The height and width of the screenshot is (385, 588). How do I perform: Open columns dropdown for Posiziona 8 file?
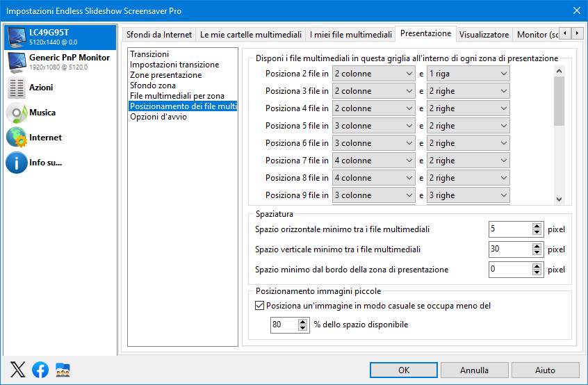[373, 178]
